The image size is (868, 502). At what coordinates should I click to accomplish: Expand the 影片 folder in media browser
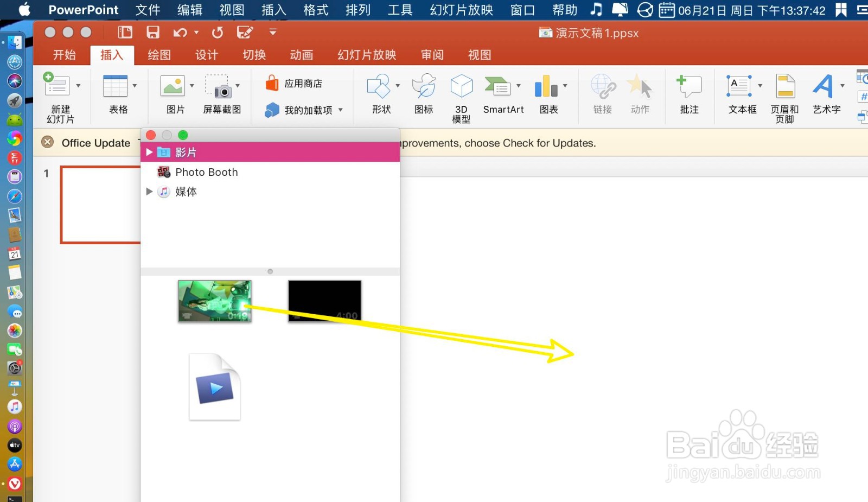click(149, 152)
